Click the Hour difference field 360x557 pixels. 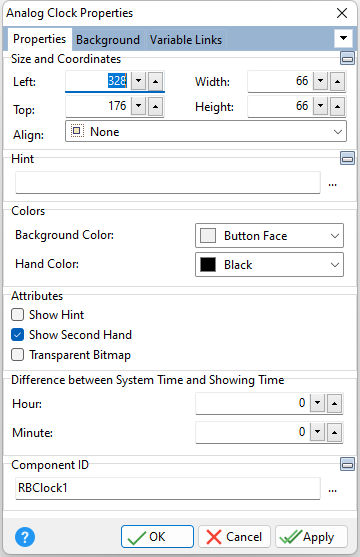[253, 403]
